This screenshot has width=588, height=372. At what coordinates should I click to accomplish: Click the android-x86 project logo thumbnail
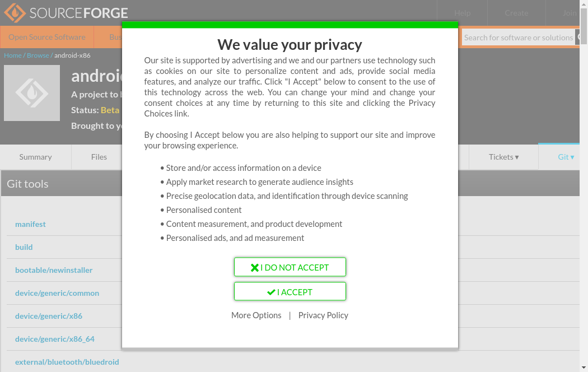[x=32, y=93]
